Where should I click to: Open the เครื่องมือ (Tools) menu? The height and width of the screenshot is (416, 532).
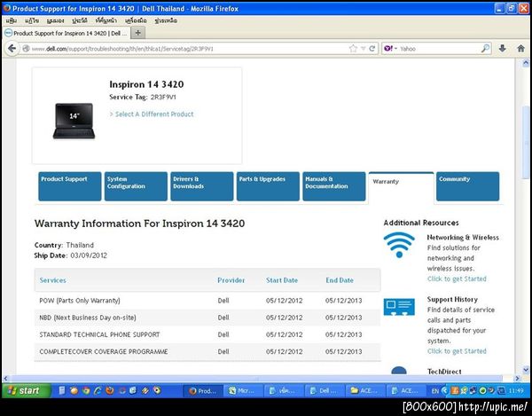coord(136,20)
